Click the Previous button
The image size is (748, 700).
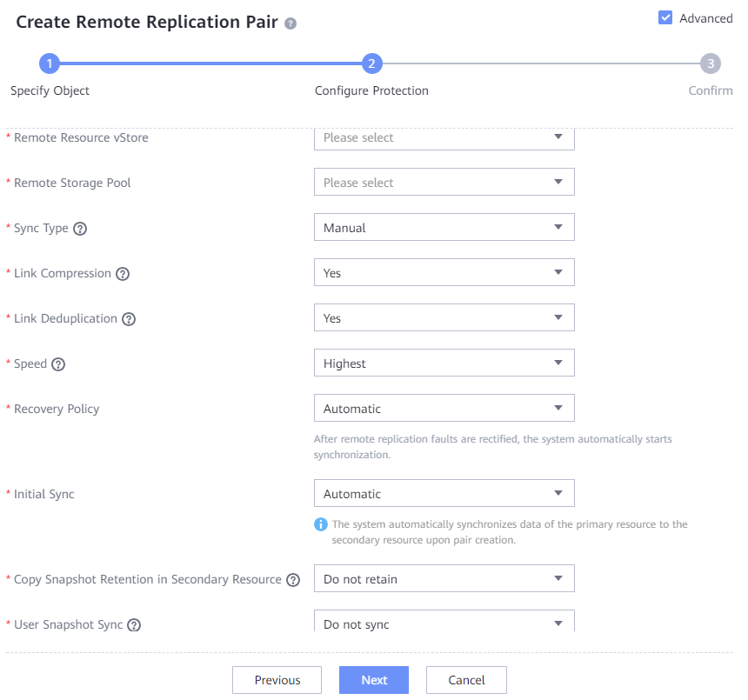(277, 680)
